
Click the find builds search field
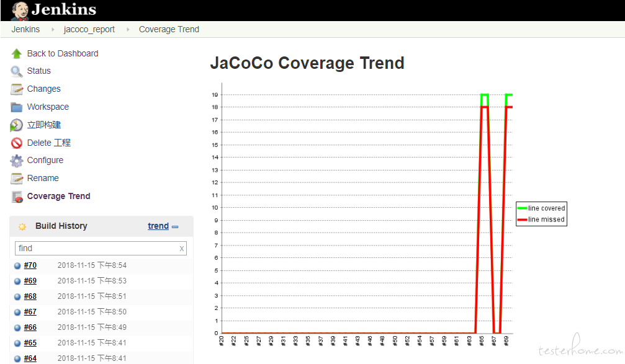(101, 249)
